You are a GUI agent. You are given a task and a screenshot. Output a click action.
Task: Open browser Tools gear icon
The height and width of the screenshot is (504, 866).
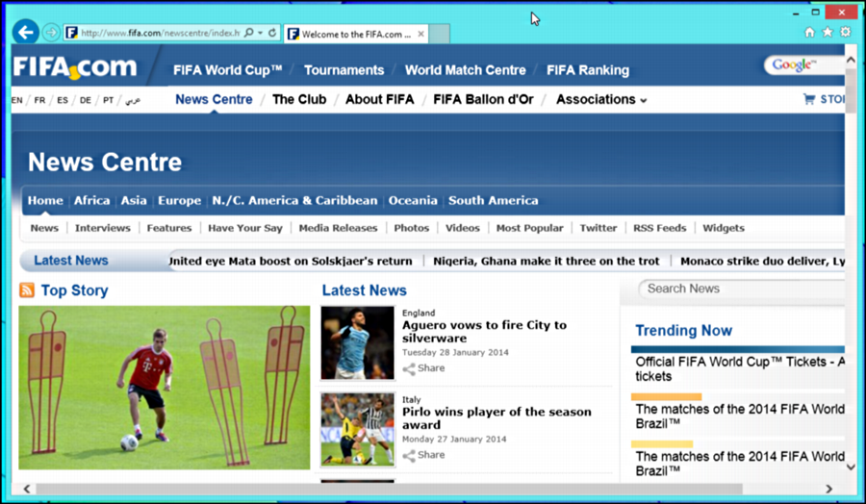coord(846,32)
